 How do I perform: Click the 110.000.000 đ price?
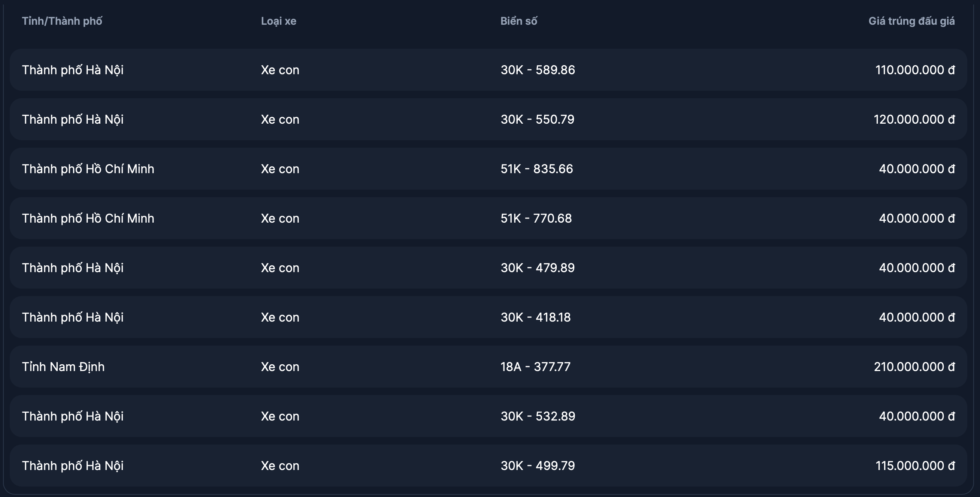[x=914, y=70]
